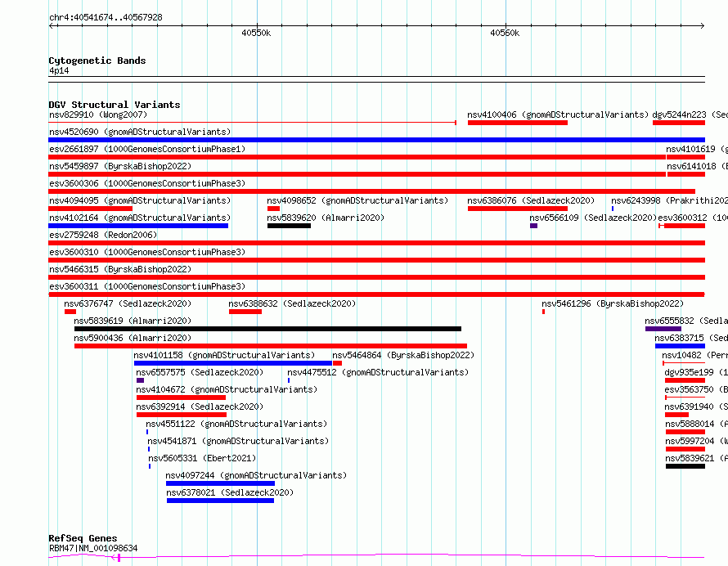Click nsv5839620 (Almarri2020) black bar
This screenshot has width=728, height=566.
click(289, 226)
